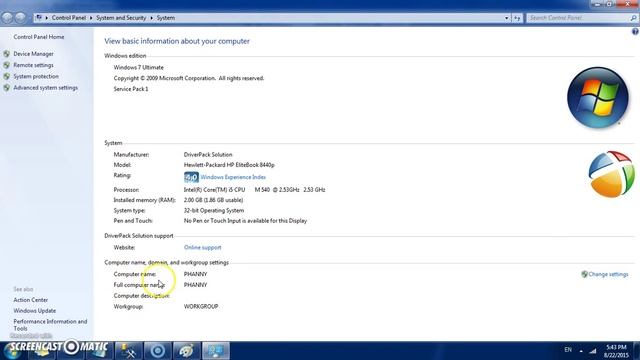
Task: Select PHANNY beside Full computer name
Action: [x=196, y=285]
